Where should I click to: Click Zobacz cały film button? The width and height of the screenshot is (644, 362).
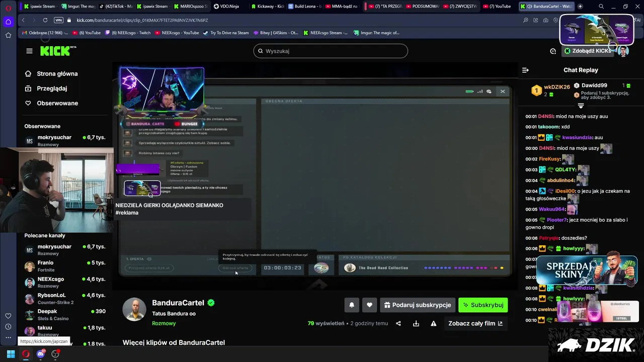tap(475, 323)
